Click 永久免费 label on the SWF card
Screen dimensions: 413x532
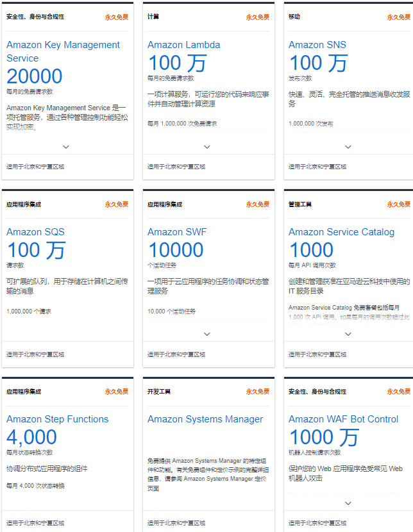pyautogui.click(x=258, y=204)
